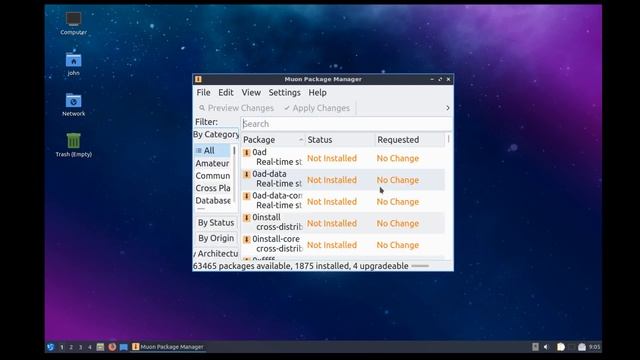Image resolution: width=640 pixels, height=360 pixels.
Task: Click the Muon icon in the title bar
Action: point(198,79)
